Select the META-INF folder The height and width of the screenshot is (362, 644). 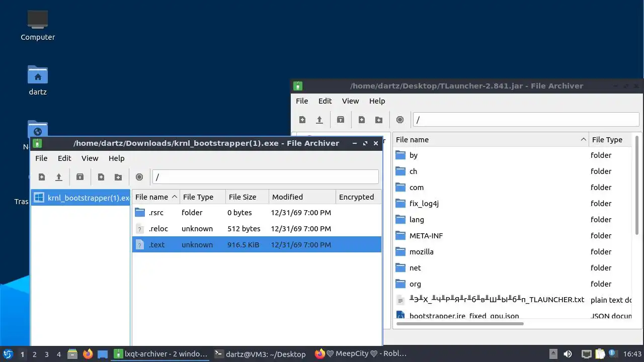(x=512, y=236)
